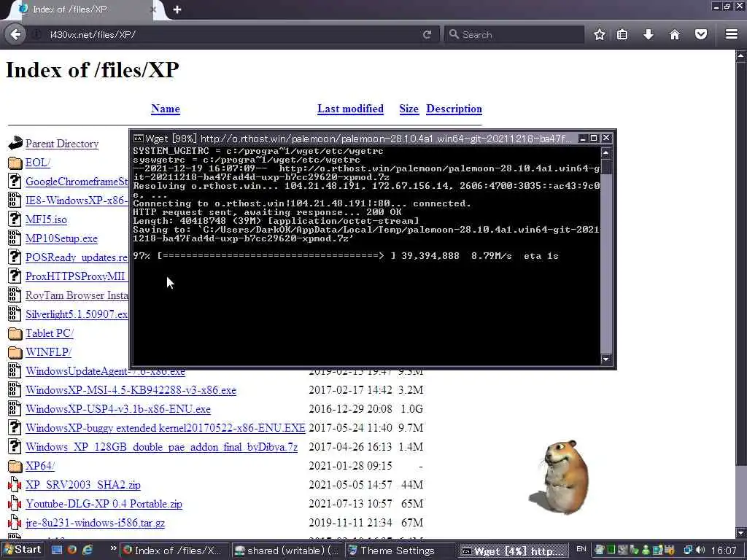Open the WINFLP/ folder link

(48, 352)
